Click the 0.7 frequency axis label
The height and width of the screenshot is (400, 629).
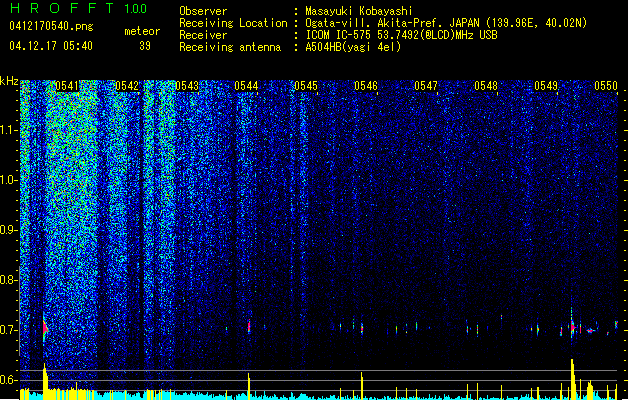pos(8,330)
